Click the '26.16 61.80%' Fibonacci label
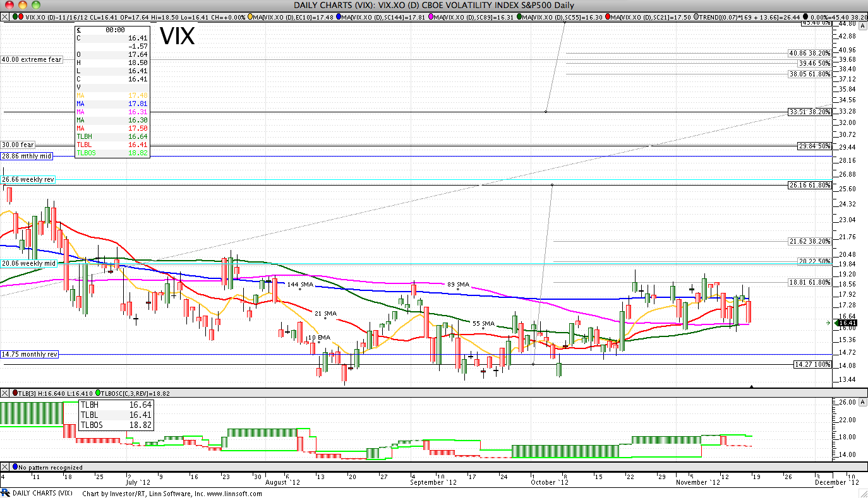This screenshot has height=498, width=868. [809, 185]
